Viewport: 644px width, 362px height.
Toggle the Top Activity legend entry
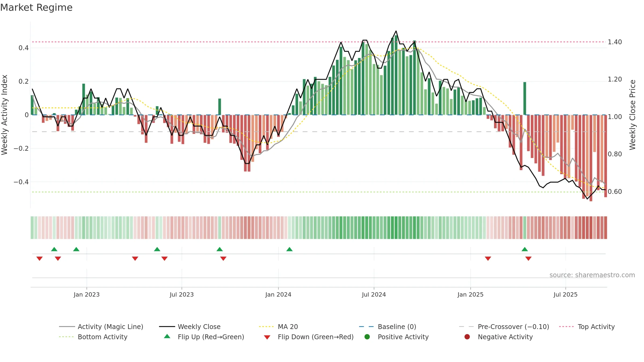click(x=587, y=327)
